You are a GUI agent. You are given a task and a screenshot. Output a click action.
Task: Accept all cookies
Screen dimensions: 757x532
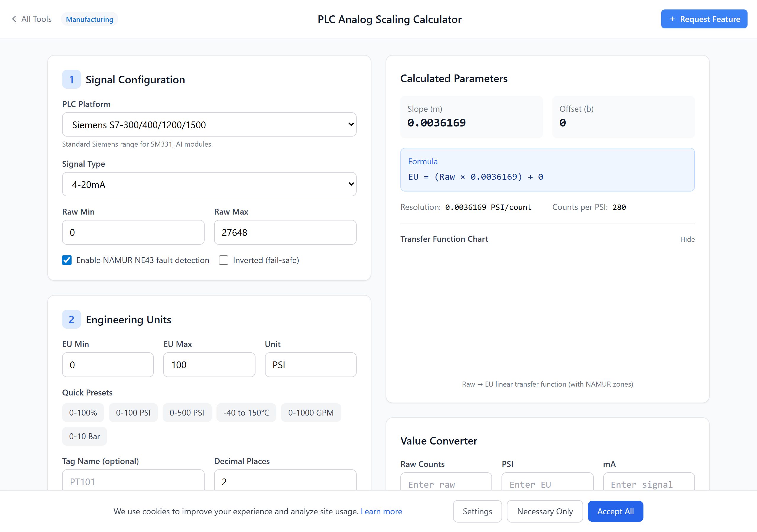[x=615, y=511]
